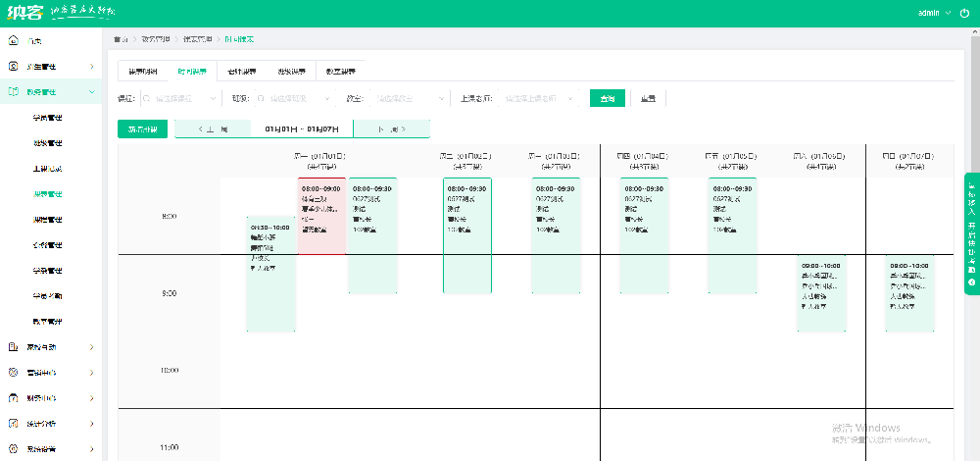Switch to the 课表明细 tab
This screenshot has height=461, width=980.
(142, 72)
